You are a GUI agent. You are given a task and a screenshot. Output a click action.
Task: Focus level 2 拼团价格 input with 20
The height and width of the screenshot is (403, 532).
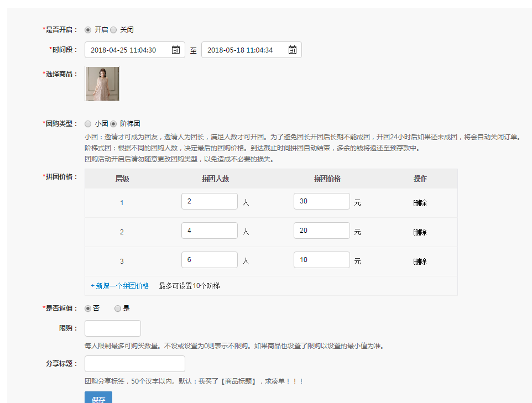click(322, 231)
